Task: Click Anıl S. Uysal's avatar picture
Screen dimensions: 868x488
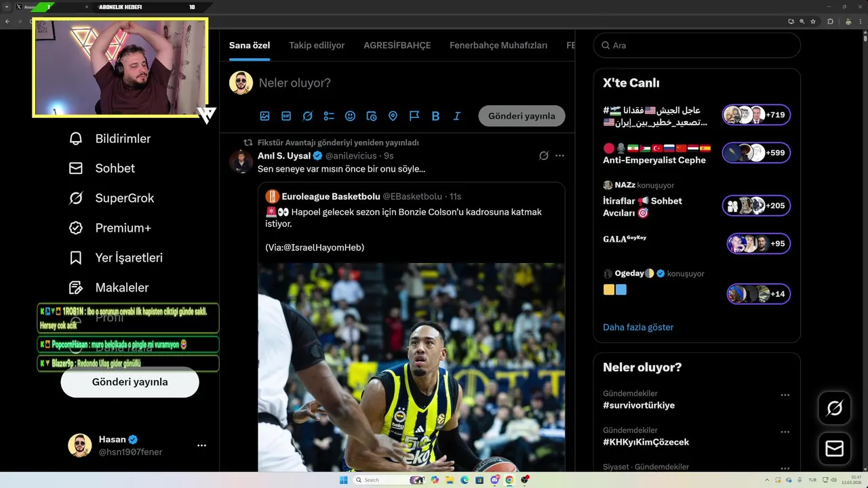Action: 241,162
